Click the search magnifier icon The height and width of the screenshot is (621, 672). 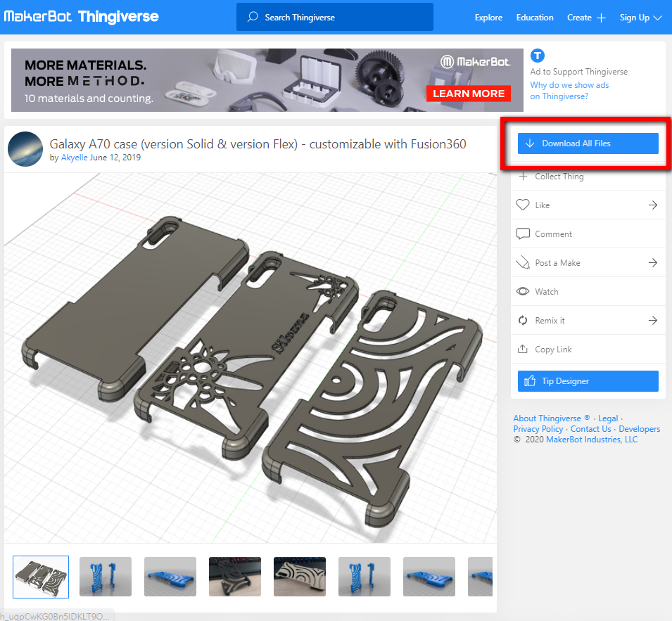pyautogui.click(x=253, y=17)
